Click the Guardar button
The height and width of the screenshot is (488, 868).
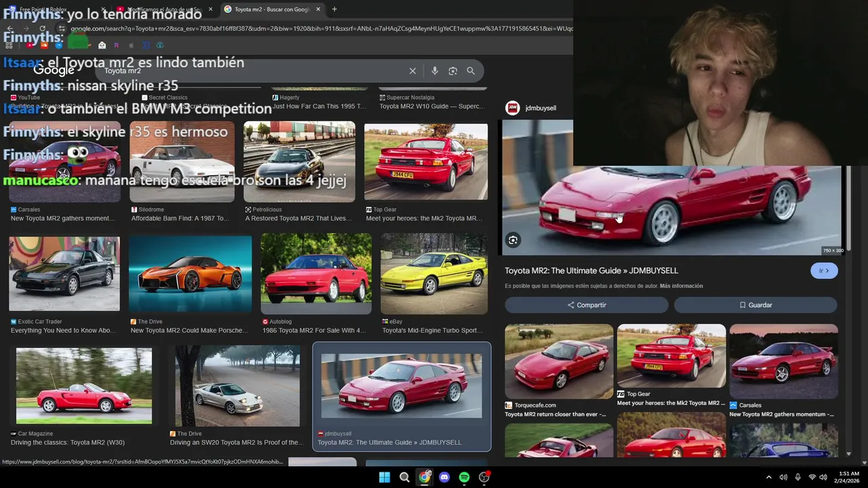tap(755, 305)
